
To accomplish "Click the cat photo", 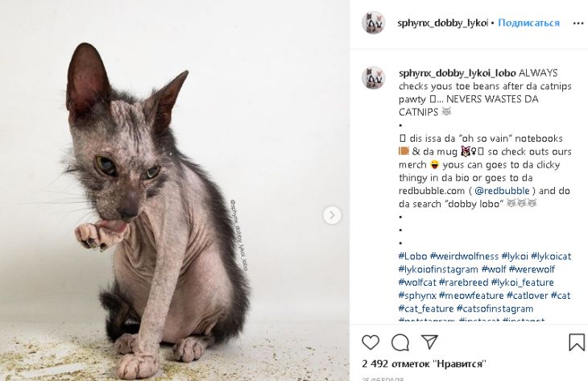I will [174, 190].
